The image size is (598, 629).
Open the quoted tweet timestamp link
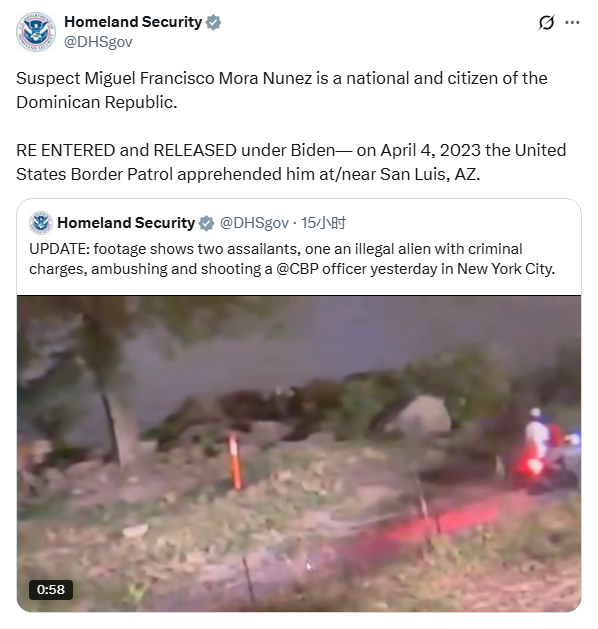323,223
